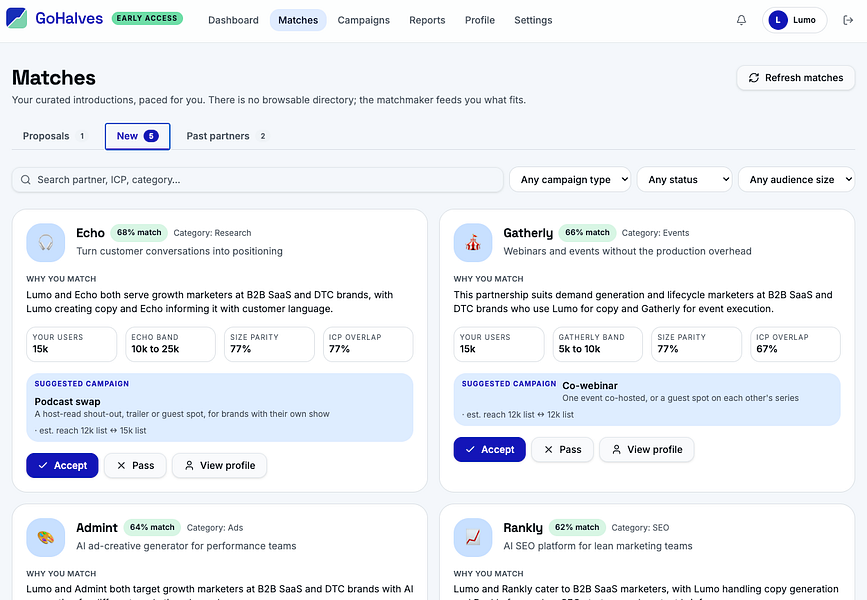Screen dimensions: 867x600
Task: Click the EARLY ACCESS badge
Action: (147, 18)
